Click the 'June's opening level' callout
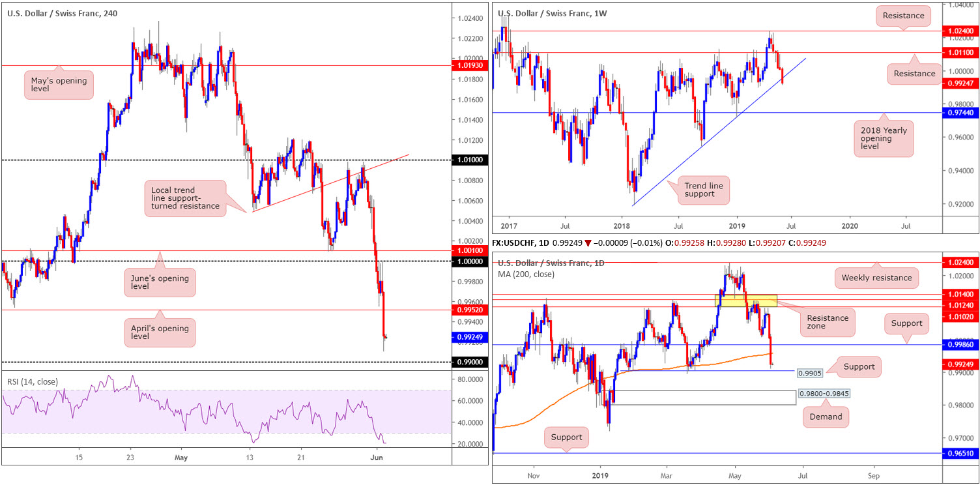Viewport: 980px width, 485px height. pos(160,284)
